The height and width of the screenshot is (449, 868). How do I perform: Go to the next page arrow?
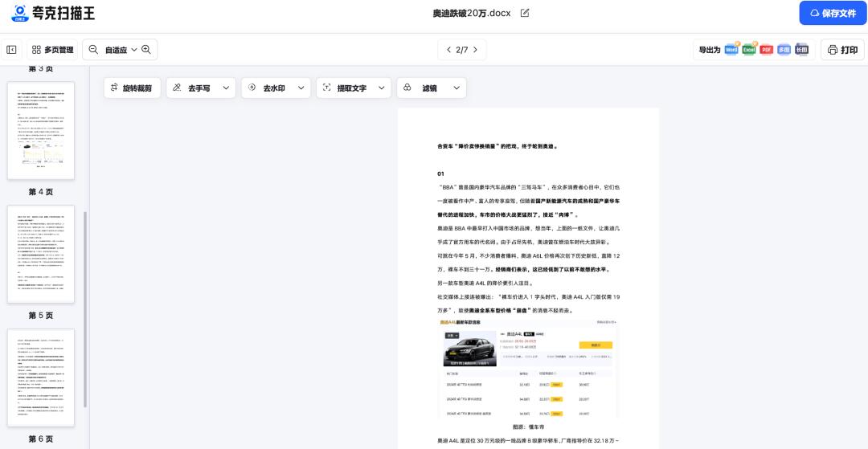(475, 50)
